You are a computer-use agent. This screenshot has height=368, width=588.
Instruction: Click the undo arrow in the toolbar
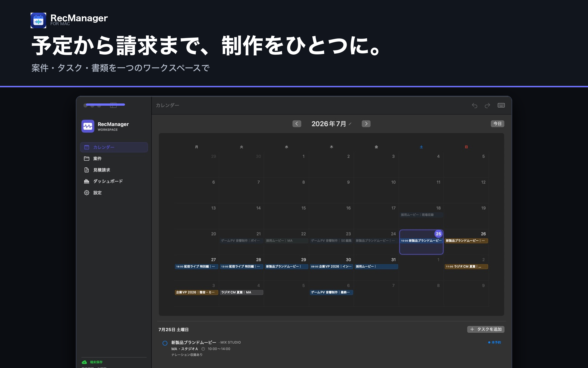point(474,105)
